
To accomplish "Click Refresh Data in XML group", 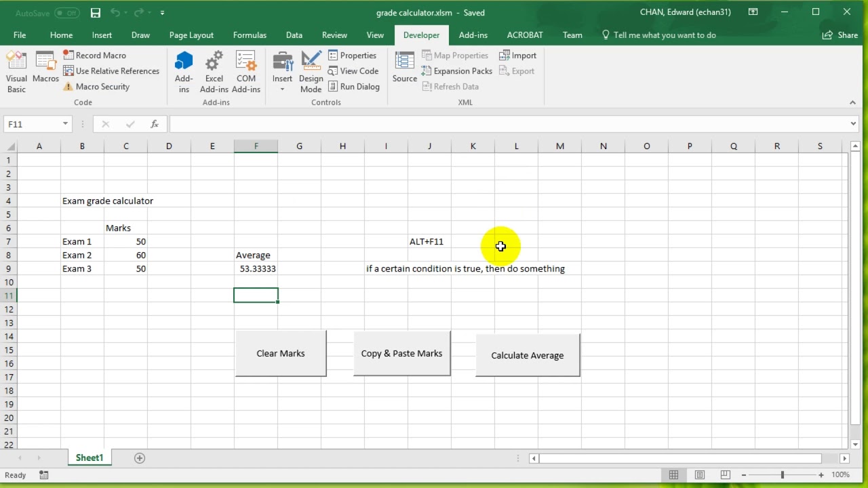I will 450,87.
